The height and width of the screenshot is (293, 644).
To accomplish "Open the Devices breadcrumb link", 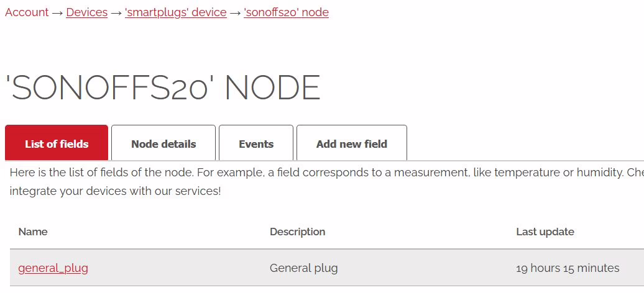I will (x=87, y=12).
